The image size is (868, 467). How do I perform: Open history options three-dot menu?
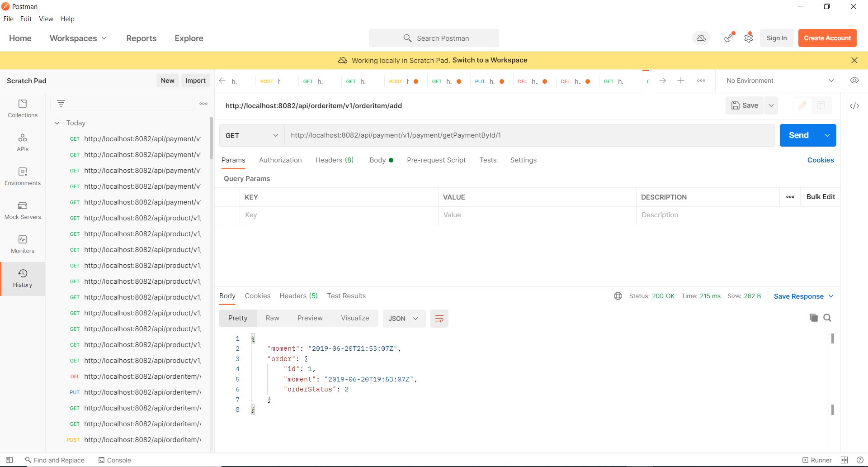pyautogui.click(x=203, y=104)
